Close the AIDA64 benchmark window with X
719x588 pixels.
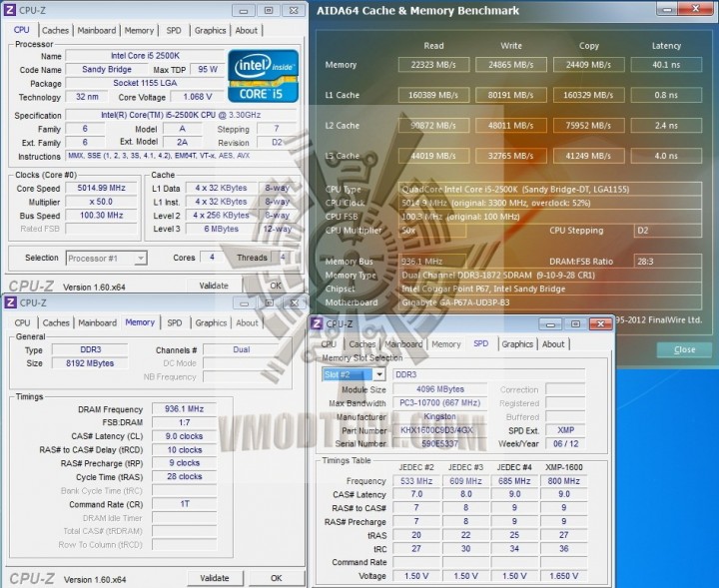point(696,9)
